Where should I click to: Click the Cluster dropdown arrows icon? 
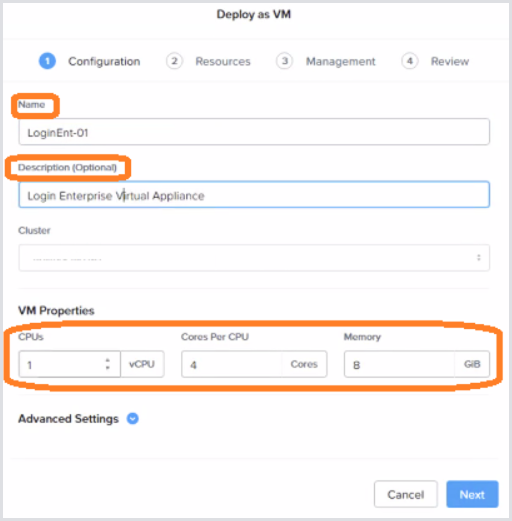(x=479, y=258)
